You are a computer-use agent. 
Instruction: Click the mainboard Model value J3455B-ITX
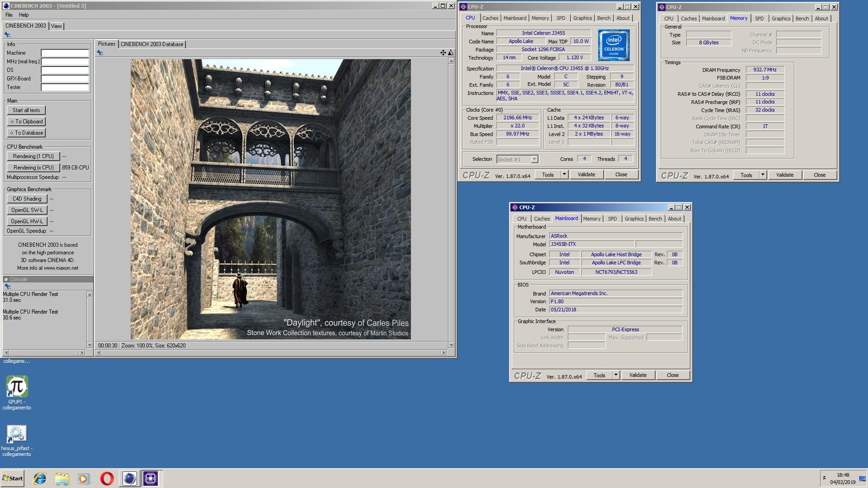pos(591,244)
